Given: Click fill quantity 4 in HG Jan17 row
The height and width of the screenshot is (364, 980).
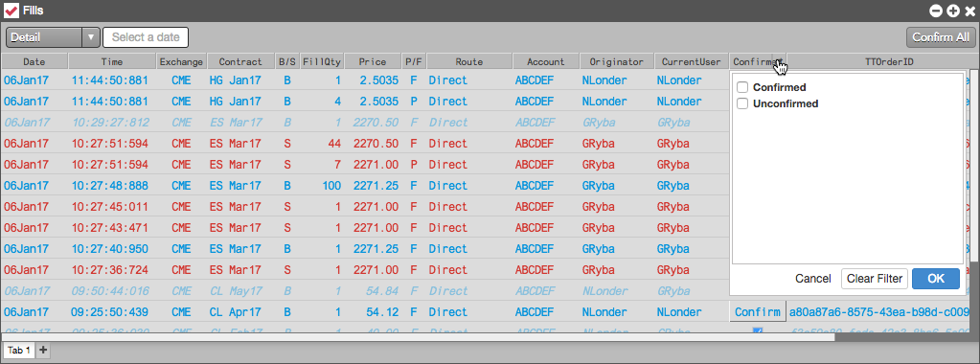Looking at the screenshot, I should [337, 102].
